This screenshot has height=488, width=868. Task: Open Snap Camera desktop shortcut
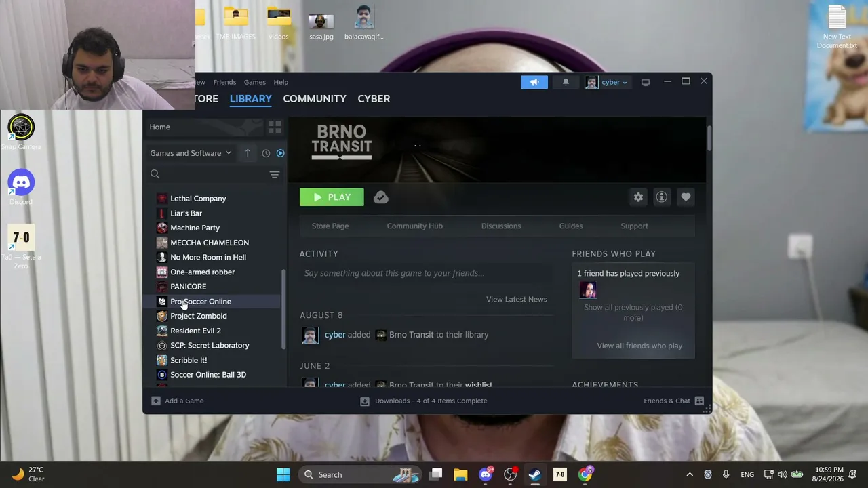click(x=21, y=132)
